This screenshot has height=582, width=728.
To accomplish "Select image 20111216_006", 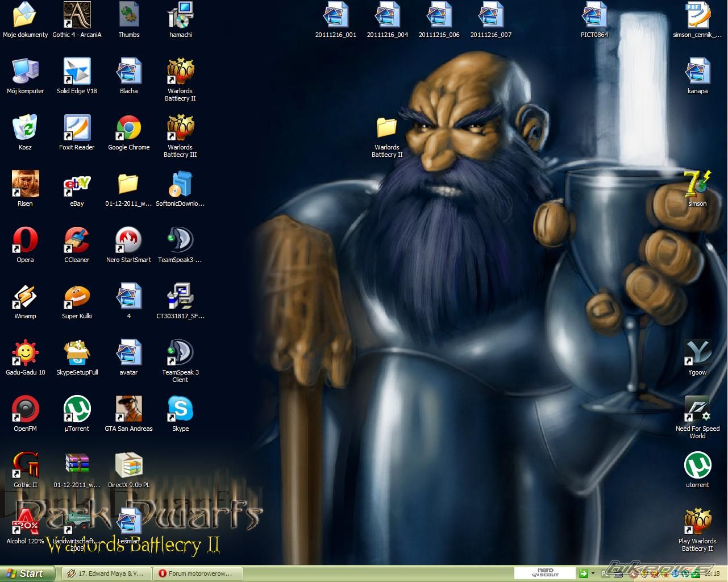I will 439,15.
